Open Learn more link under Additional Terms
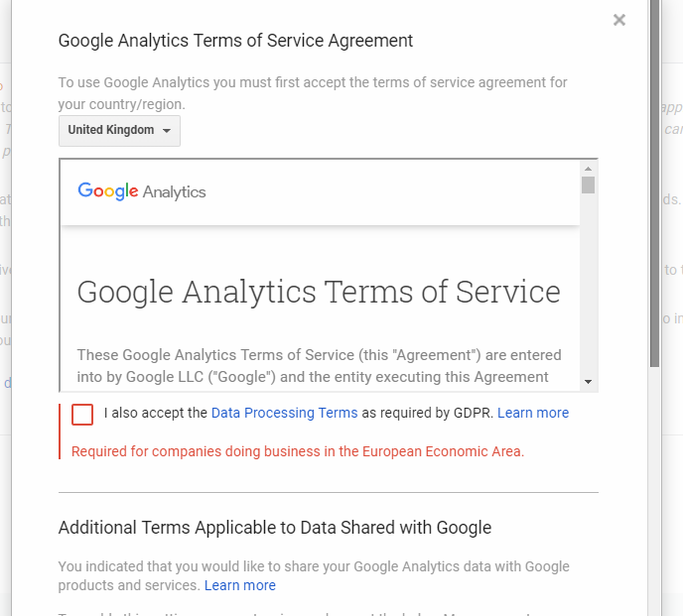The height and width of the screenshot is (616, 683). click(x=240, y=585)
